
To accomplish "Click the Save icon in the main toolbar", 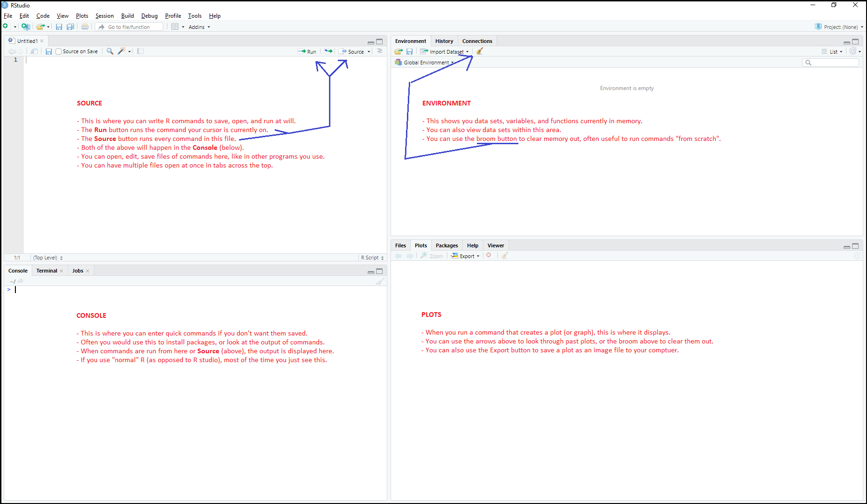I will [59, 27].
